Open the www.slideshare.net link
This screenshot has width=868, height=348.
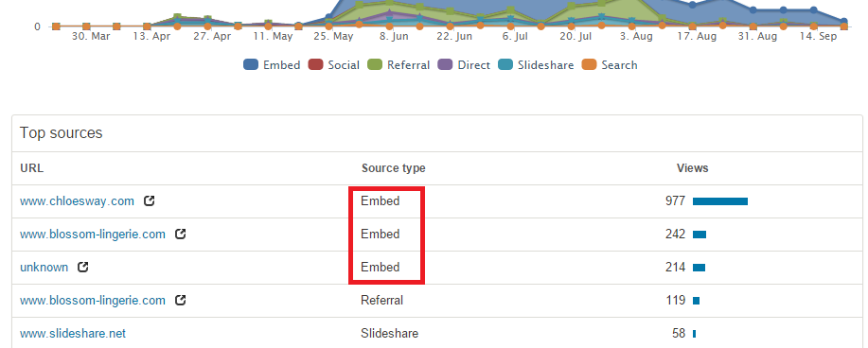click(x=73, y=334)
